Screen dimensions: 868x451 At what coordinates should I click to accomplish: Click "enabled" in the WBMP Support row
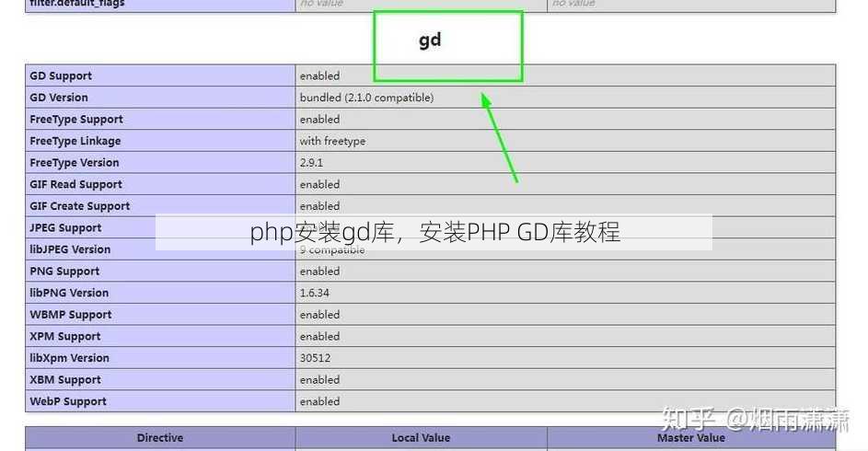[320, 314]
